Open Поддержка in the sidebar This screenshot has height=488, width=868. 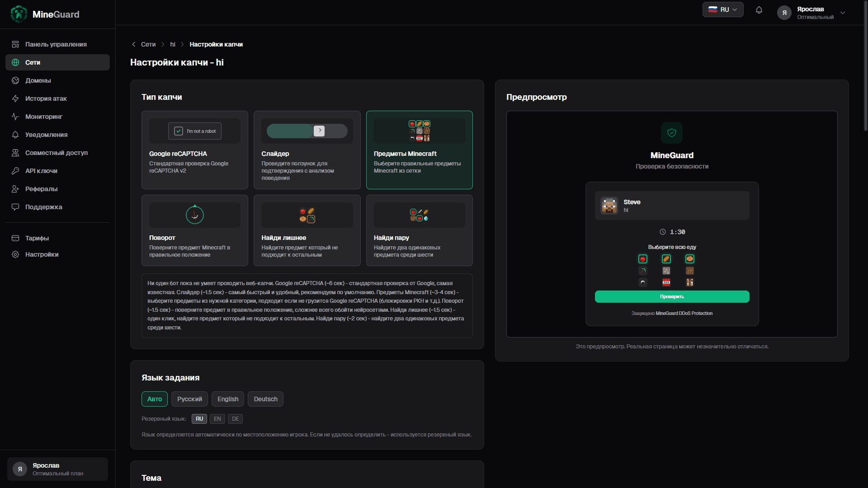(57, 207)
